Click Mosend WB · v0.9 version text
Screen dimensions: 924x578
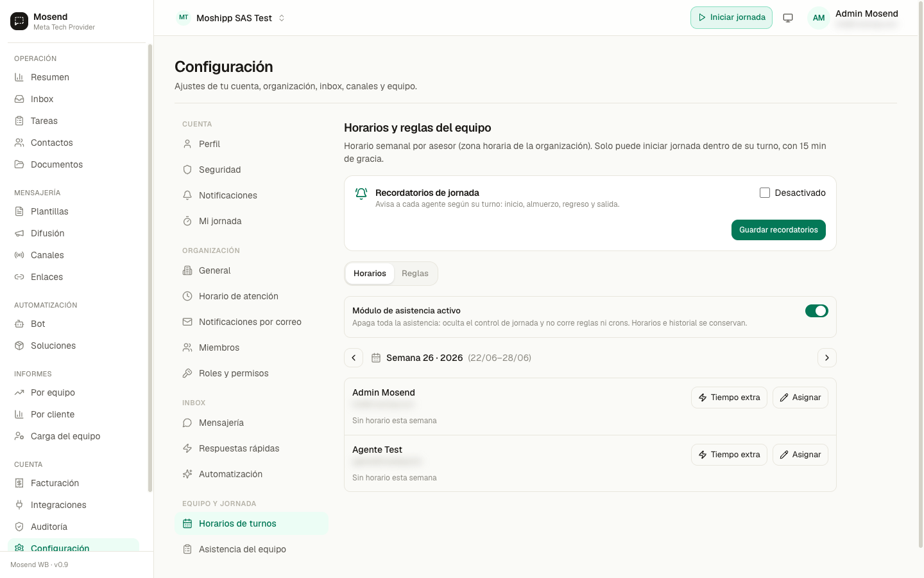[39, 565]
